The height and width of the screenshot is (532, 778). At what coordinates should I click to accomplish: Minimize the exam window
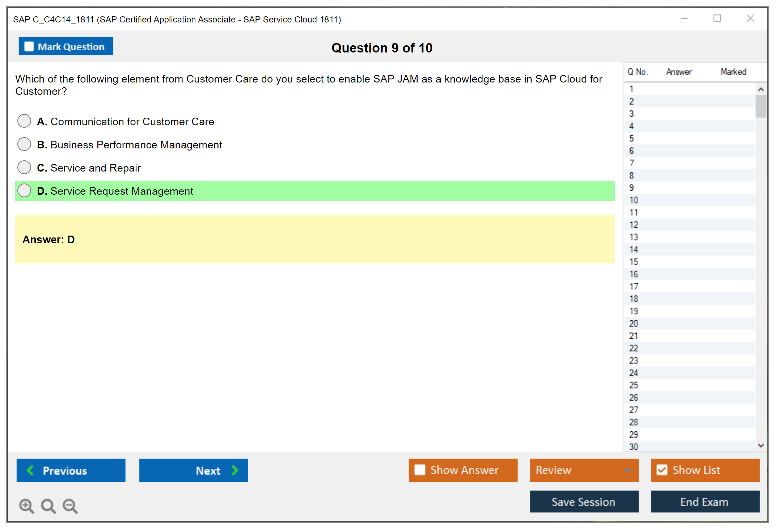pyautogui.click(x=684, y=18)
